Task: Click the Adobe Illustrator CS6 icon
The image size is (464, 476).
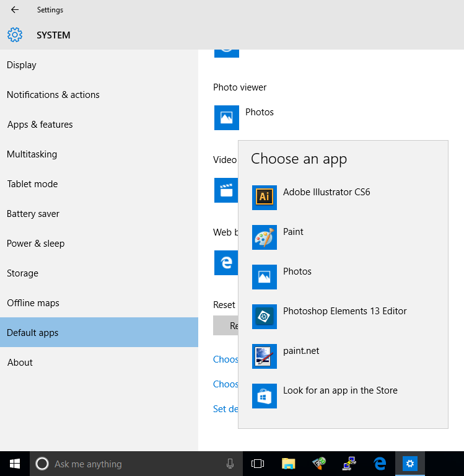Action: coord(265,198)
